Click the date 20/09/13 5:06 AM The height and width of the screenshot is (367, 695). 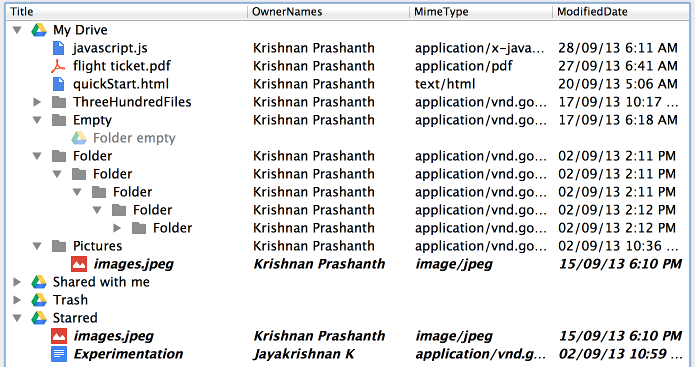pos(618,84)
